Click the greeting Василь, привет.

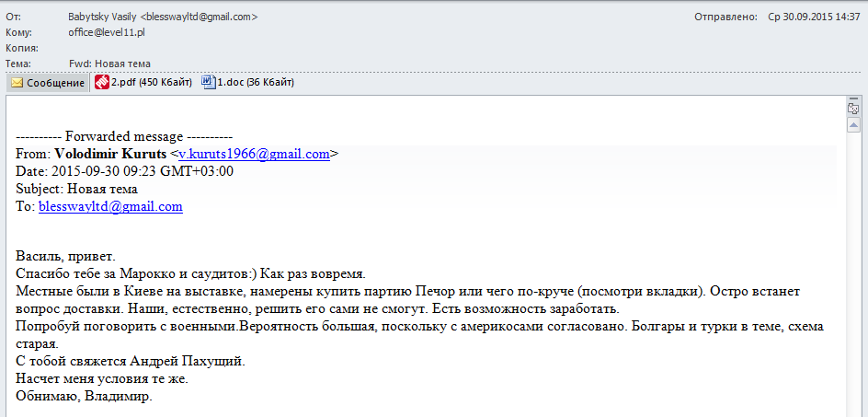click(x=67, y=256)
